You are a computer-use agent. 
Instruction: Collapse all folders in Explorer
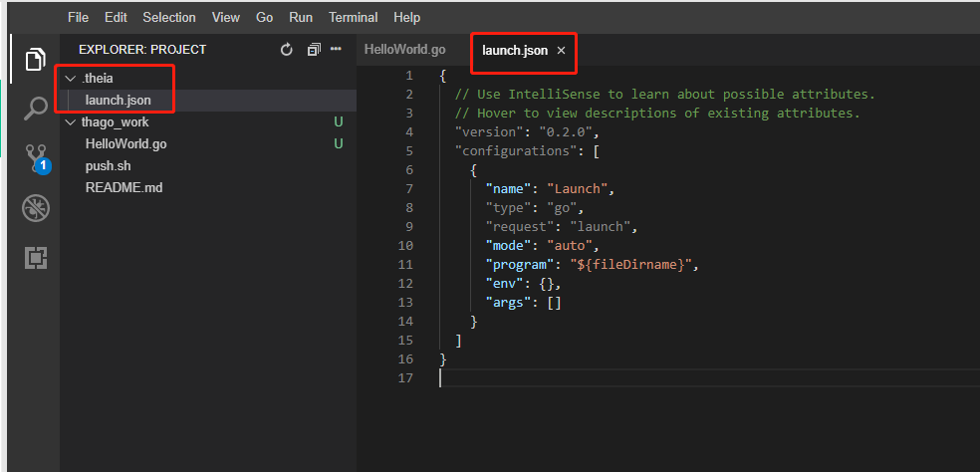[x=314, y=50]
